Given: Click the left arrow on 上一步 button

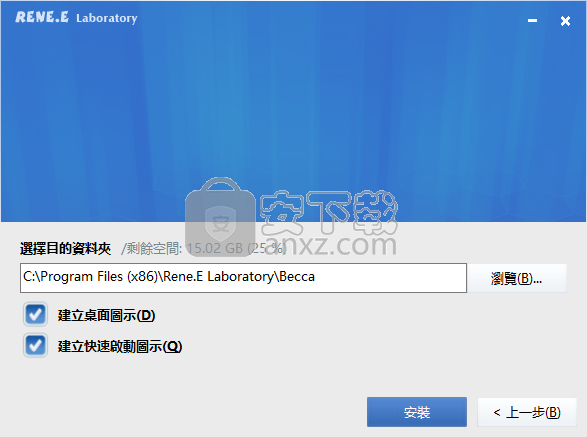Looking at the screenshot, I should tap(497, 413).
